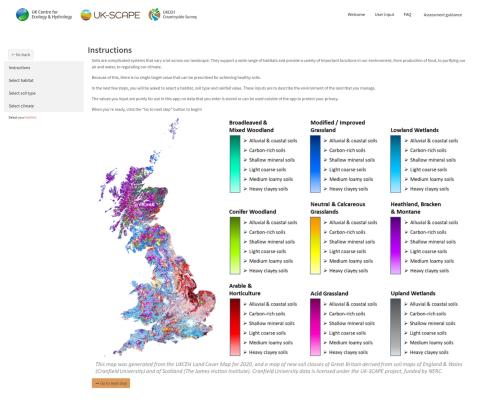This screenshot has height=408, width=480.
Task: Click 'Light coarse soils' under Heathland, Bracken & Montane
Action: pyautogui.click(x=428, y=251)
